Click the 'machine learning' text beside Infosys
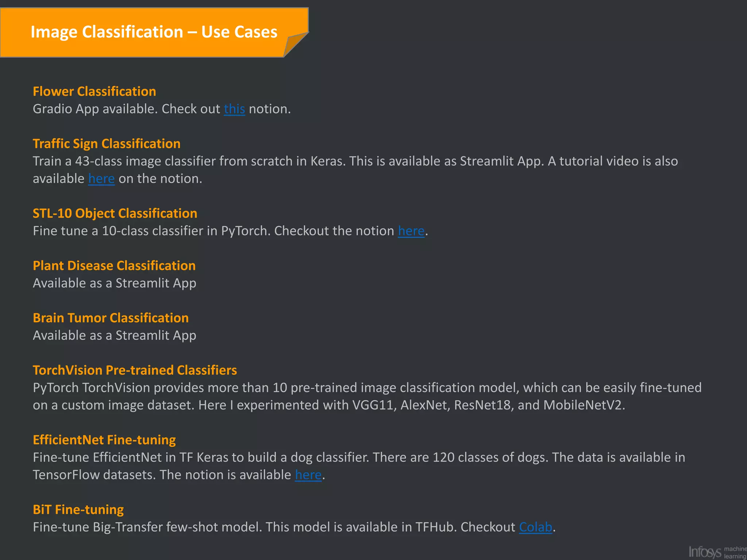Viewport: 747px width, 560px height. coord(735,552)
